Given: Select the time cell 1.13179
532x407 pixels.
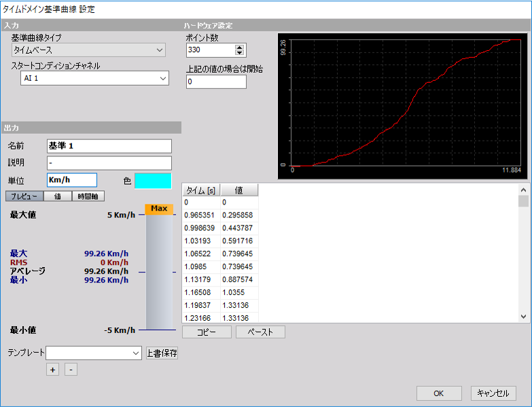Looking at the screenshot, I should (201, 280).
